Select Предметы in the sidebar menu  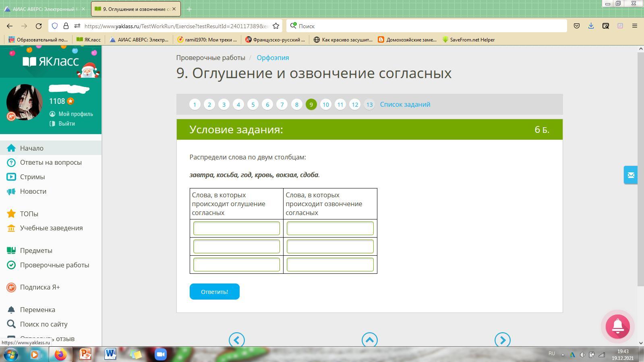(x=36, y=250)
